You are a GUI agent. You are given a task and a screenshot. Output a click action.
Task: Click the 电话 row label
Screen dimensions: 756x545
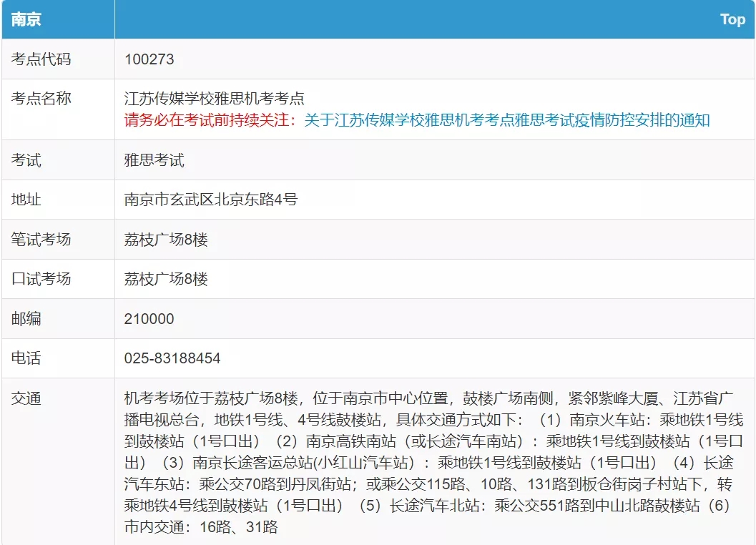pos(26,358)
